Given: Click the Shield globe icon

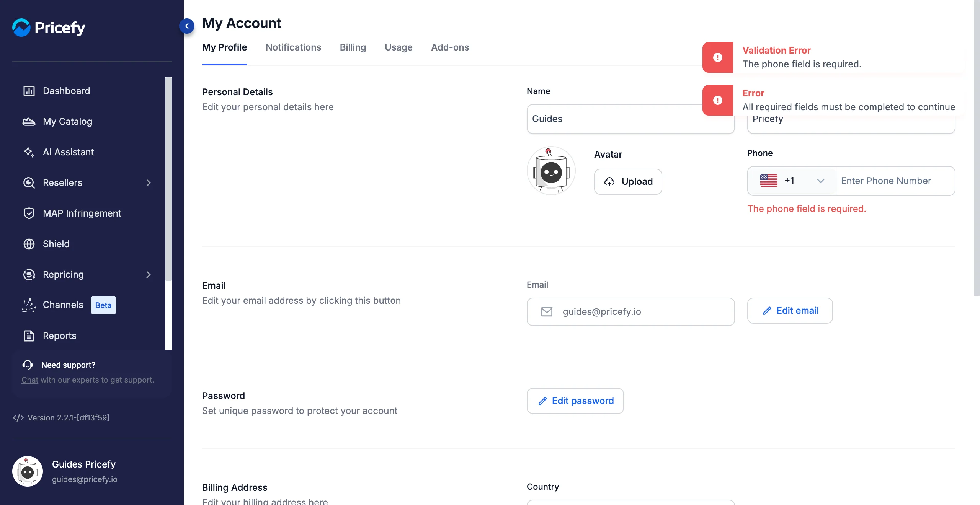Looking at the screenshot, I should pyautogui.click(x=29, y=244).
